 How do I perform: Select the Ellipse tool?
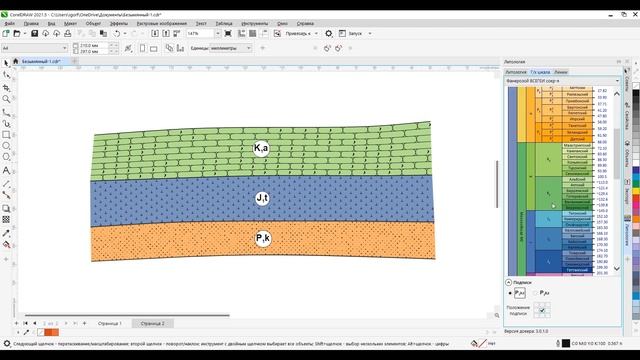(6, 146)
